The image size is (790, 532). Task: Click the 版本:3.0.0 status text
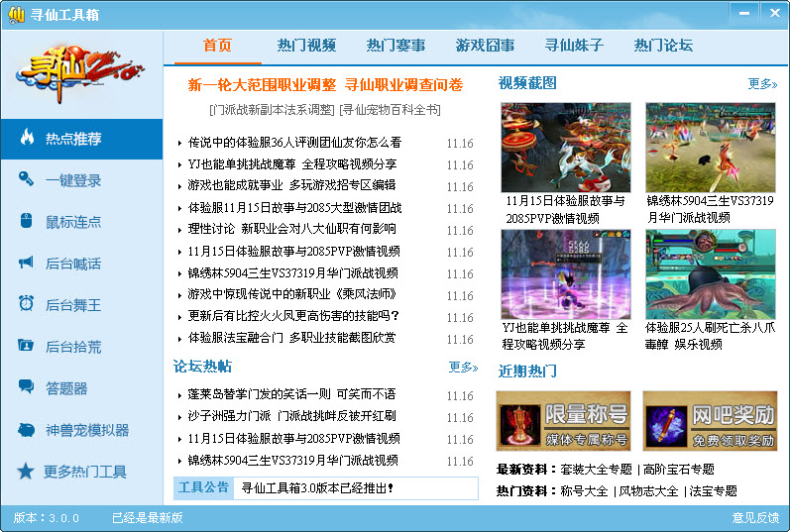pos(47,518)
